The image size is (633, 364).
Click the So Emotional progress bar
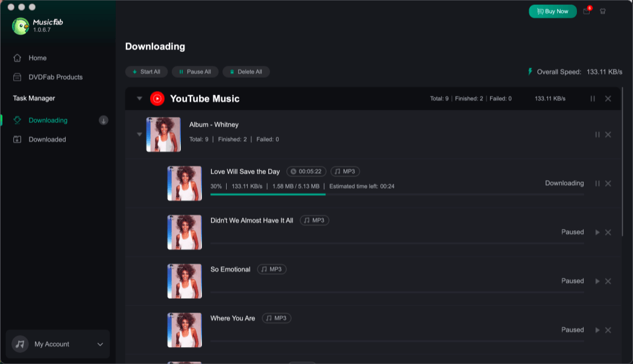397,292
